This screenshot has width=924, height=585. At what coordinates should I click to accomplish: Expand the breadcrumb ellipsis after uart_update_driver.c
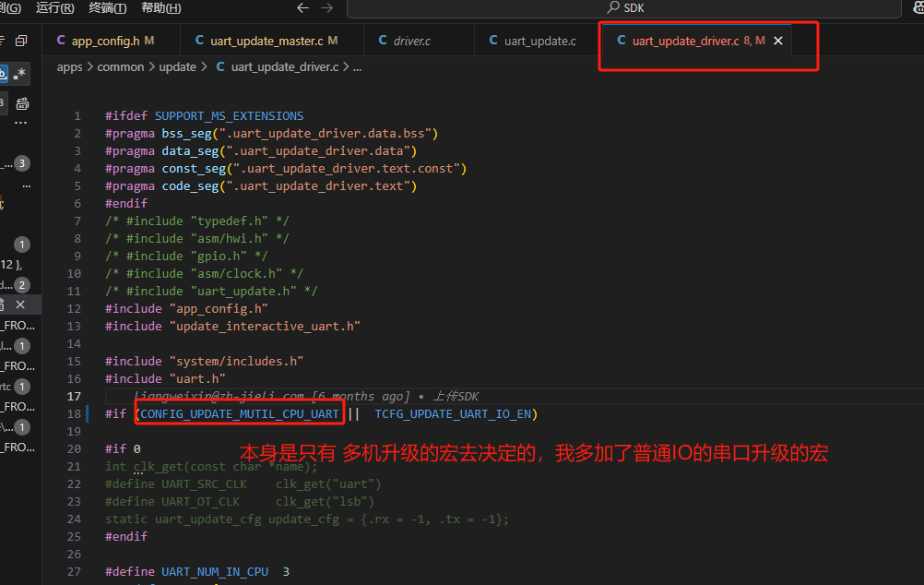click(357, 66)
